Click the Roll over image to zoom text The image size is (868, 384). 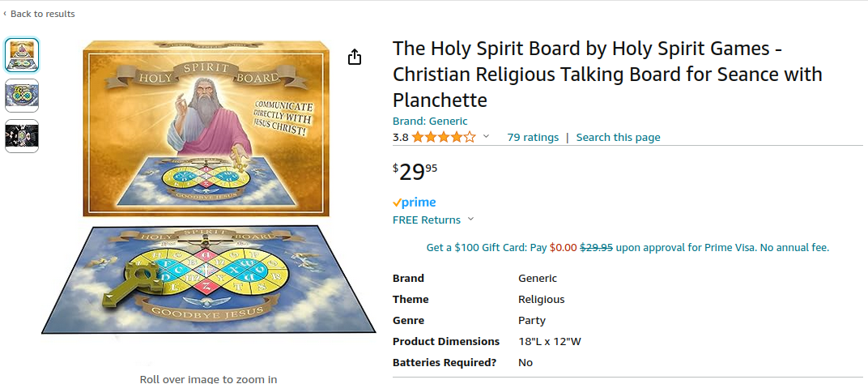click(208, 378)
